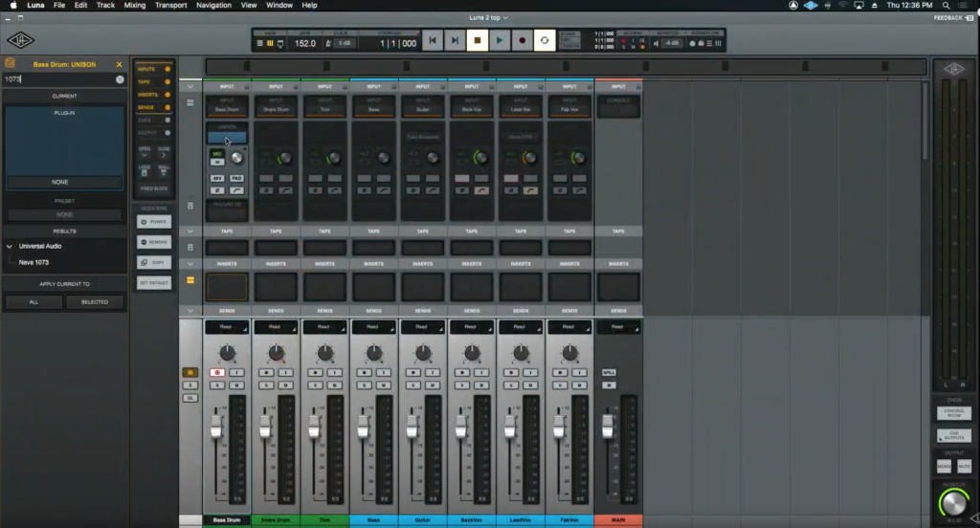Open Read automation dropdown on Snare Drum

276,327
